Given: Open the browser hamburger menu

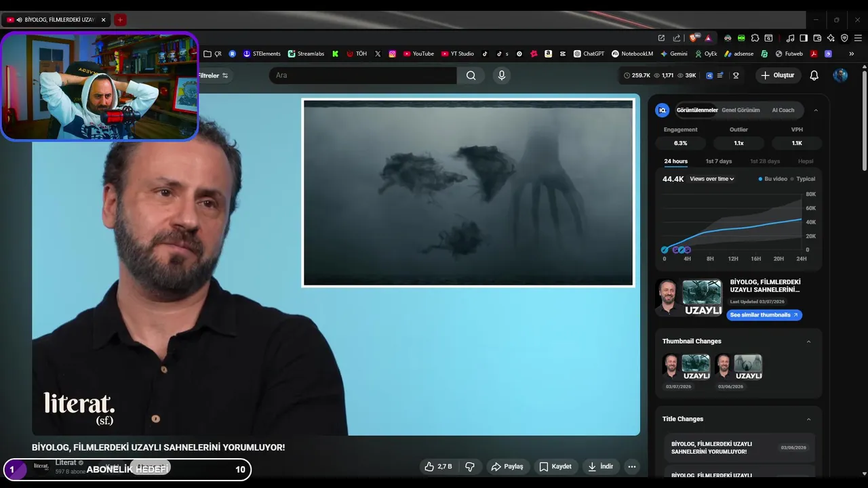Looking at the screenshot, I should pyautogui.click(x=858, y=38).
